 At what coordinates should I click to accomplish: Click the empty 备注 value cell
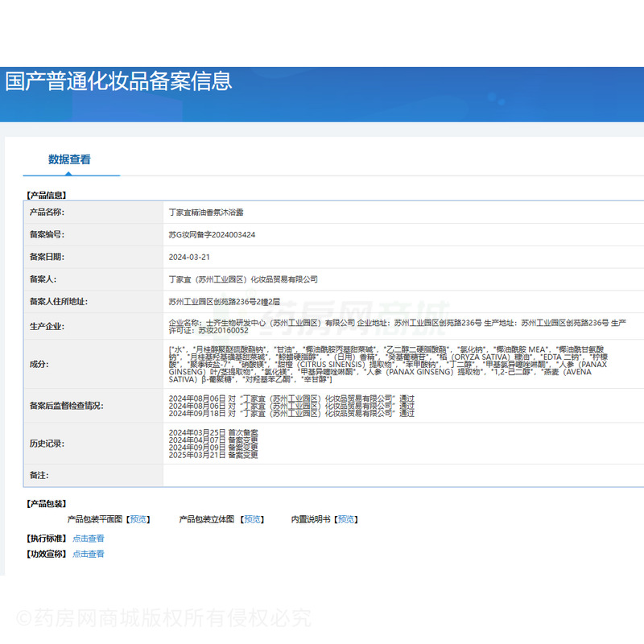tap(402, 476)
